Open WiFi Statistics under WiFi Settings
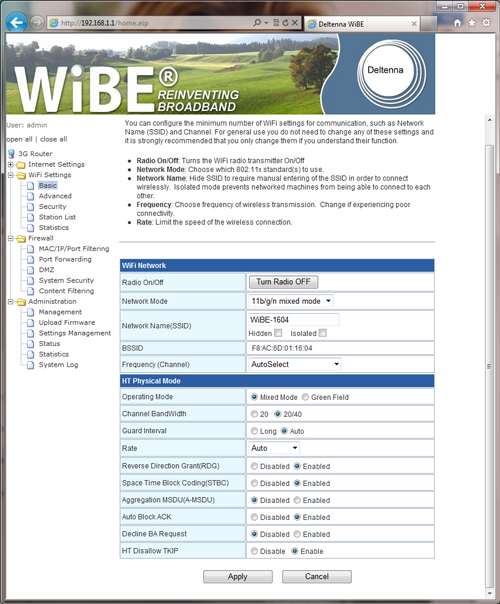Image resolution: width=500 pixels, height=604 pixels. [x=54, y=228]
